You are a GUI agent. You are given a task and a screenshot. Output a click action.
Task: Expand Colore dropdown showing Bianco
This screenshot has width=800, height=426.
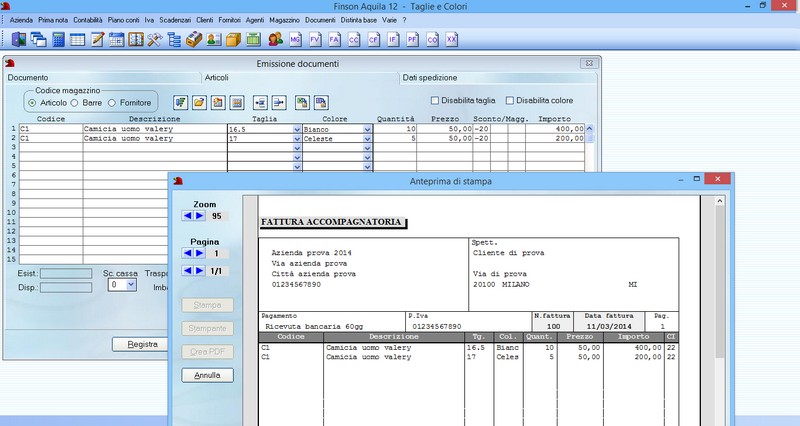[x=367, y=130]
